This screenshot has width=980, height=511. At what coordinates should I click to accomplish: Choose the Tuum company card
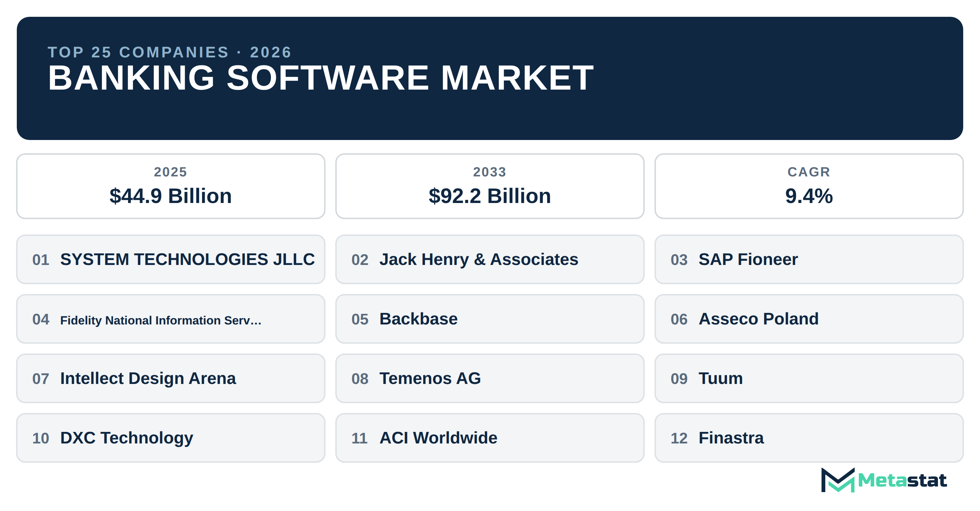(809, 379)
